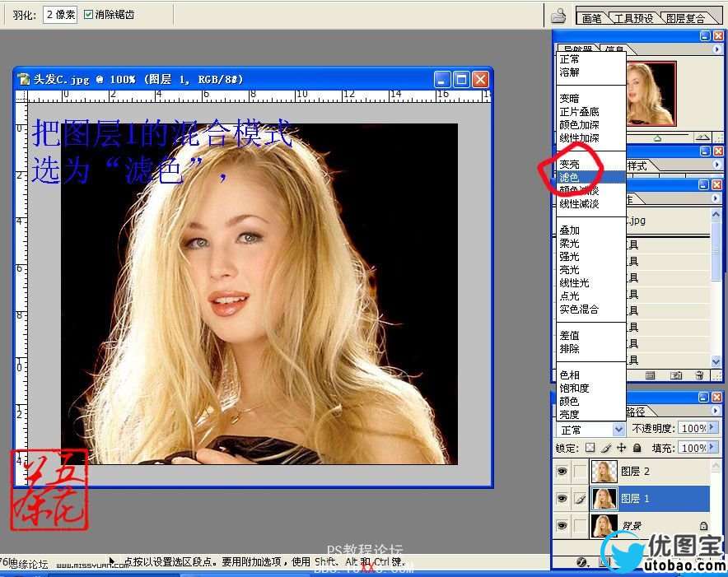The height and width of the screenshot is (577, 728).
Task: Hide the 图层 2 layer via eye icon
Action: 562,472
